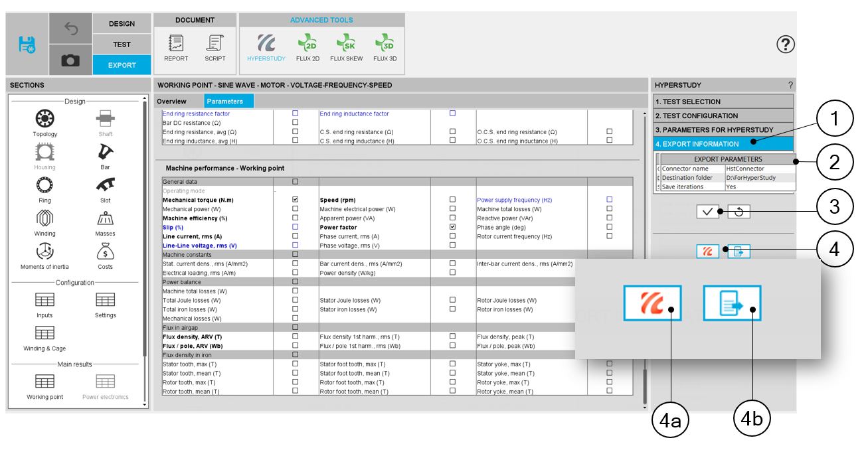
Task: Open the Topology design section
Action: coord(45,120)
